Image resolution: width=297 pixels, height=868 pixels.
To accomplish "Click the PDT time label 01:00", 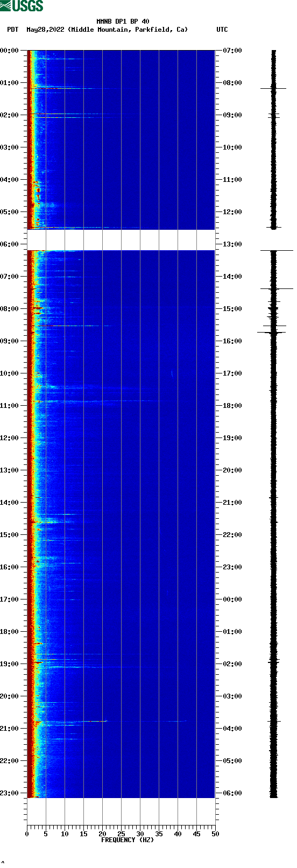I will [x=9, y=83].
